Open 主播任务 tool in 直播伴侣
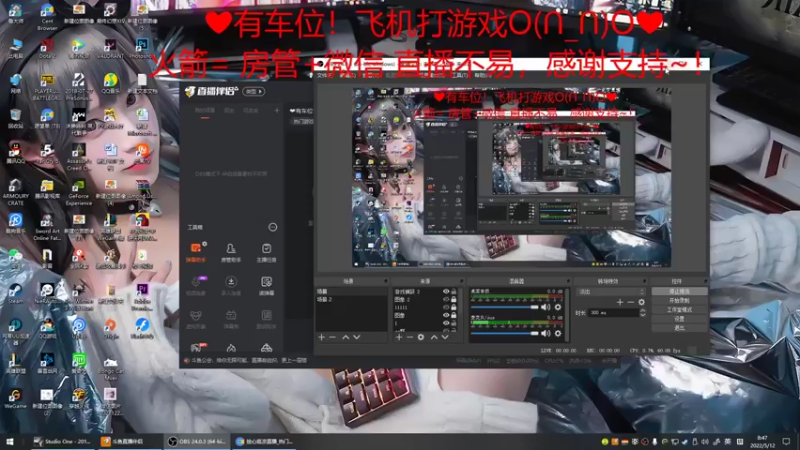Screen dimensions: 800x450 [x=266, y=253]
